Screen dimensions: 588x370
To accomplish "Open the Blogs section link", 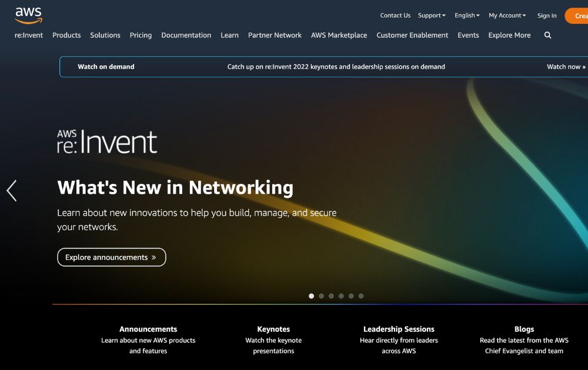I will coord(524,329).
